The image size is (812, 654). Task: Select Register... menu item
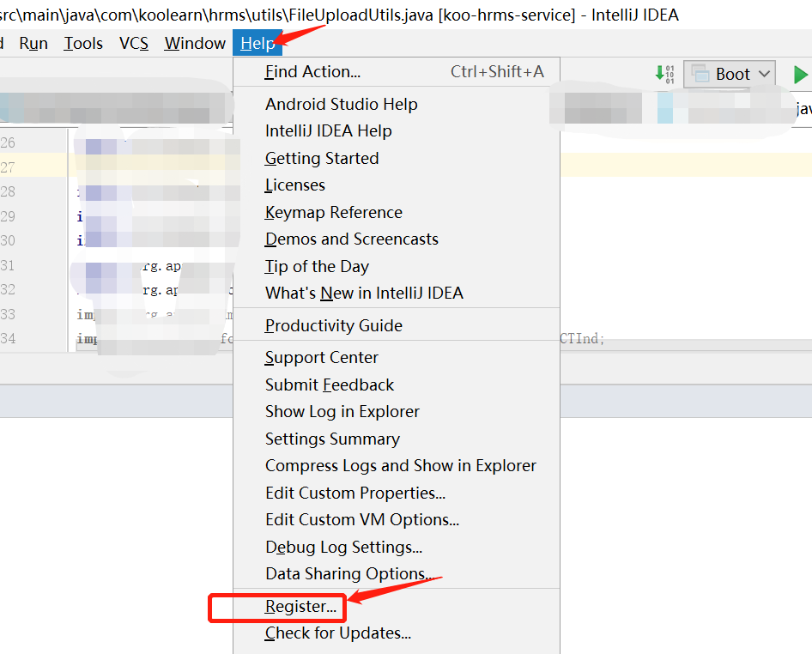tap(397, 606)
